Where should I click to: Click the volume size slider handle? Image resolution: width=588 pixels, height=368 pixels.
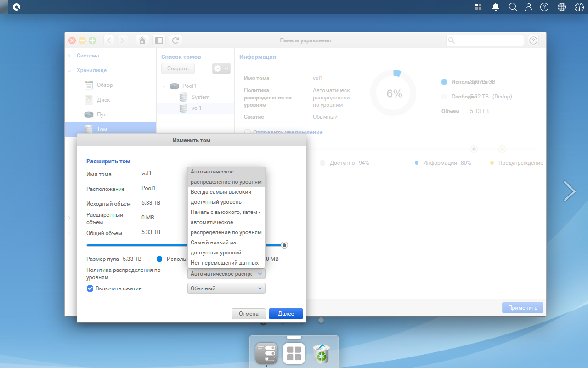click(x=284, y=245)
